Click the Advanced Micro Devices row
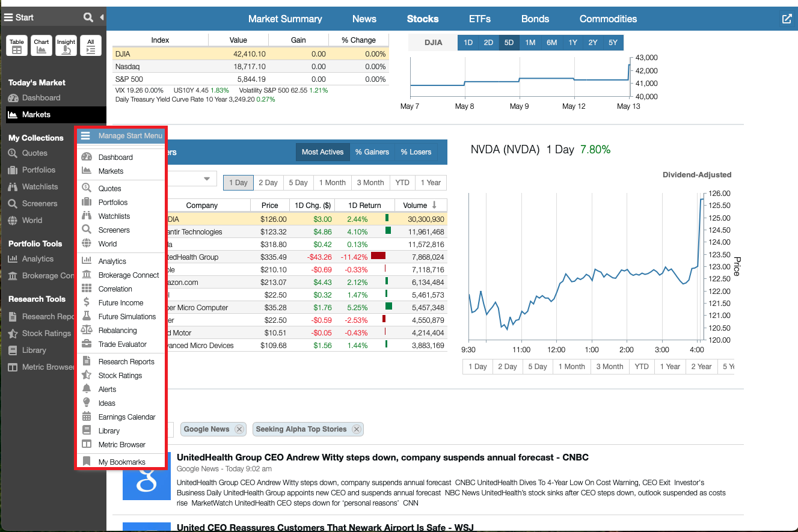798x532 pixels. [x=307, y=346]
